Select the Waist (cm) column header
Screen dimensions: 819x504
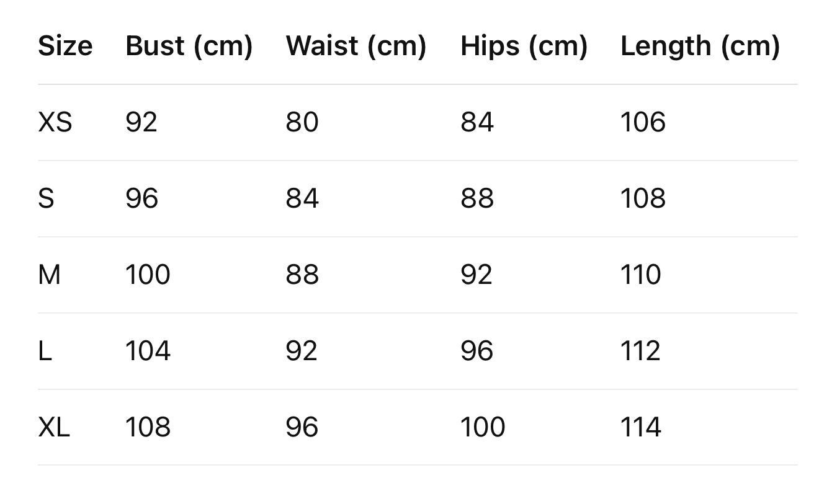tap(356, 46)
